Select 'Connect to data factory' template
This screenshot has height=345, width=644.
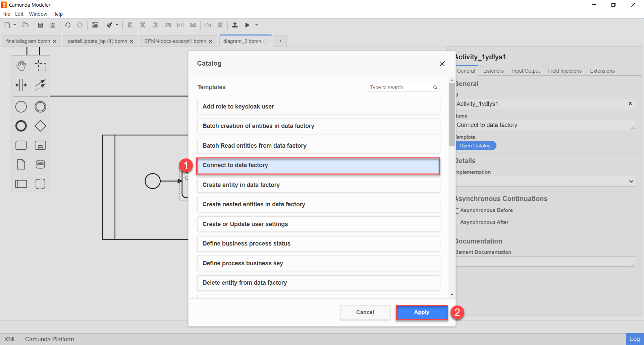318,165
